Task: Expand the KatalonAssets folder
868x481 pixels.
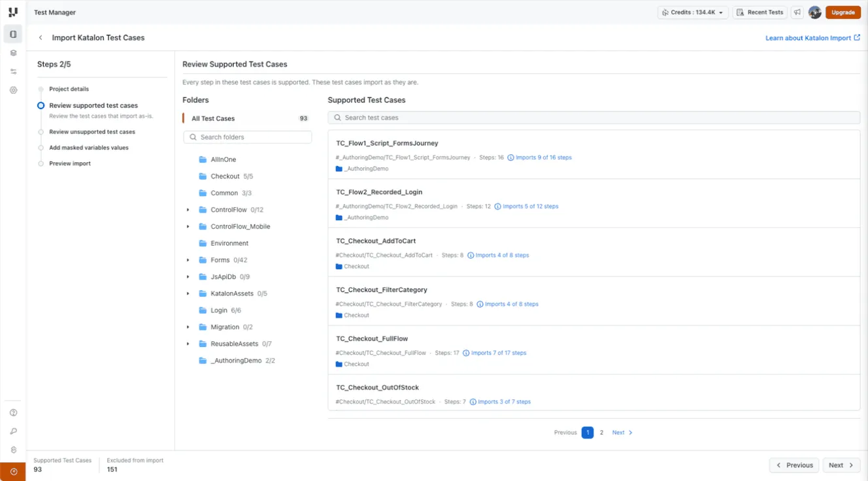Action: [188, 293]
